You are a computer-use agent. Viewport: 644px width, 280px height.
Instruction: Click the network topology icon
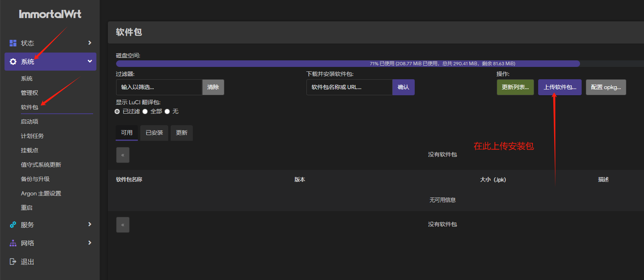click(13, 243)
